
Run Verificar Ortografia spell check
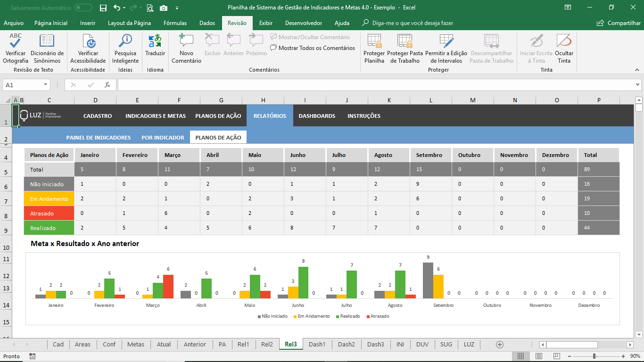tap(16, 48)
